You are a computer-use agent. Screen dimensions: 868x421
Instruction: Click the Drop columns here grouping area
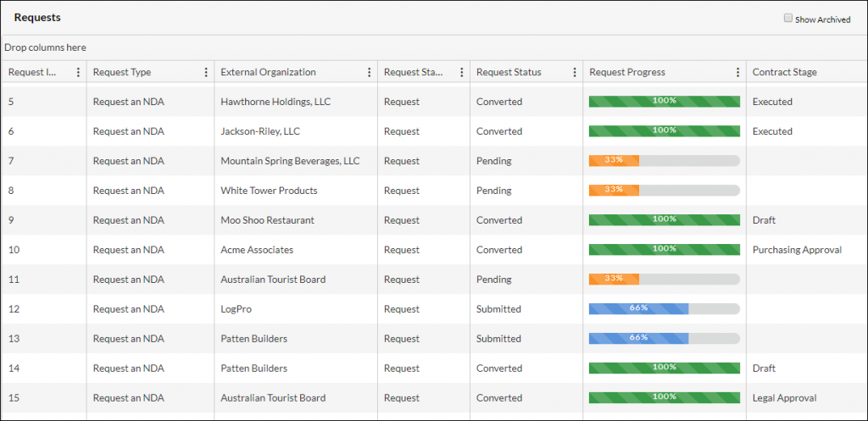[x=434, y=47]
